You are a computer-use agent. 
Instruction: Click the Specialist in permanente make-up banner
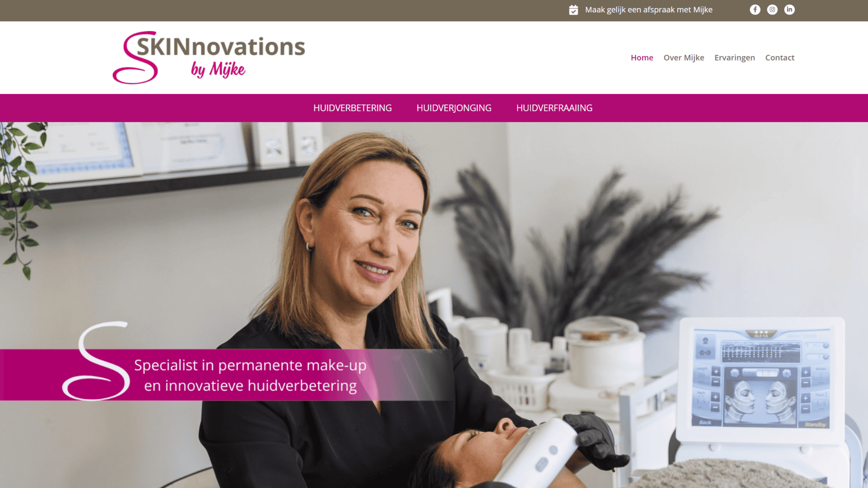coord(226,375)
